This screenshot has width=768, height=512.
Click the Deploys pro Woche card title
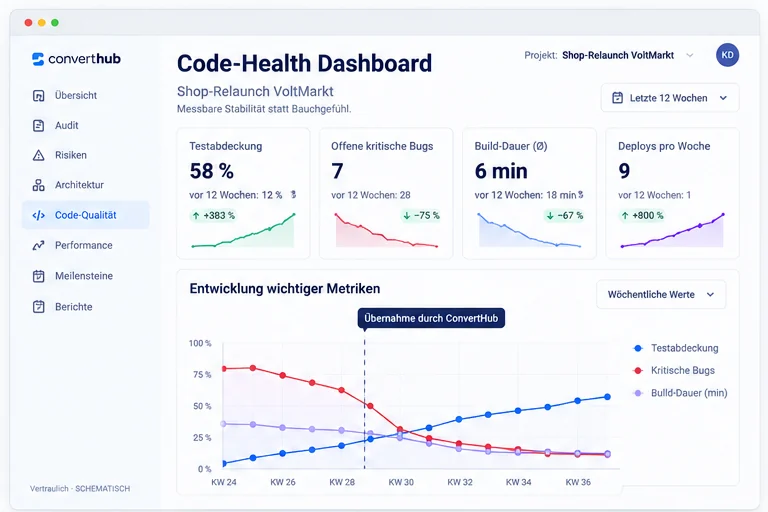(664, 146)
